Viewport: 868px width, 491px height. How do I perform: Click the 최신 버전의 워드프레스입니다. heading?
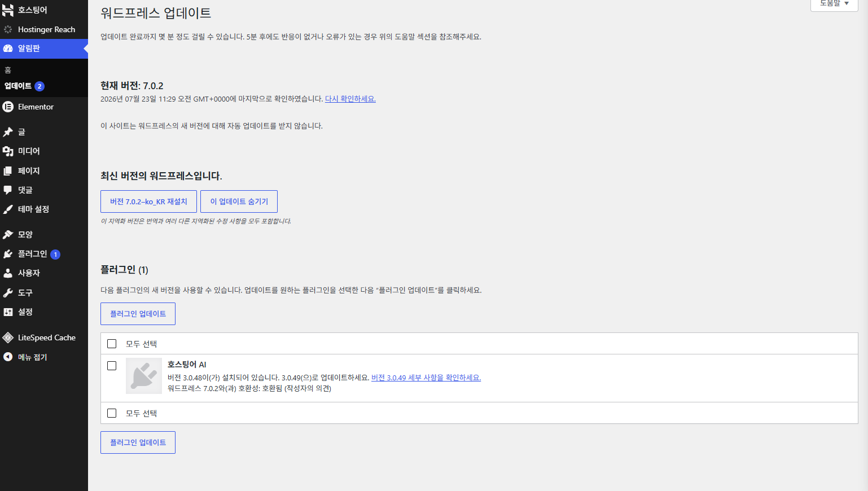pos(161,176)
